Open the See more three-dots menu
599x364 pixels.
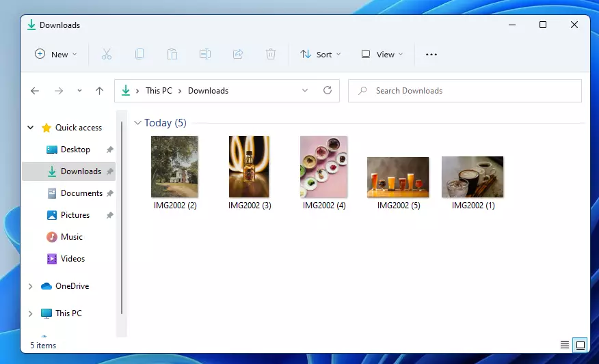click(x=431, y=55)
